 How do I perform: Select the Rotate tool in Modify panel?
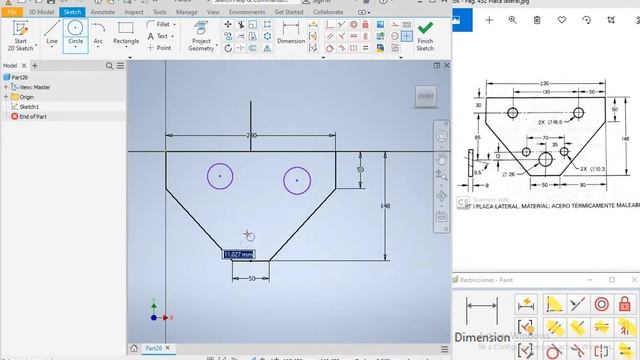(228, 48)
